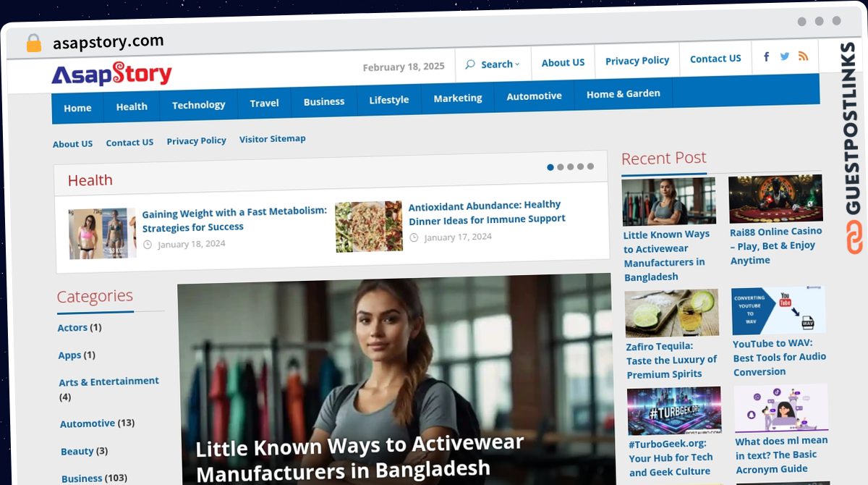
Task: Select the third slider pagination dot
Action: tap(571, 166)
